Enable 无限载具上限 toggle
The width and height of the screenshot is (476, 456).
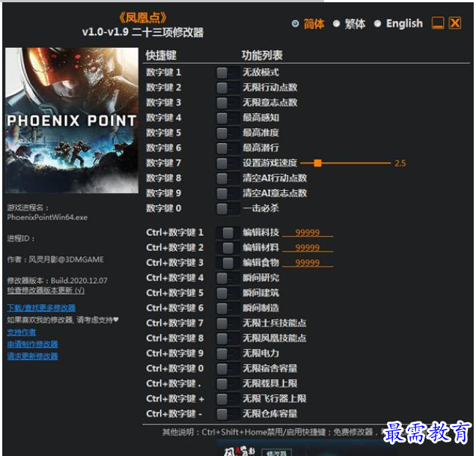pyautogui.click(x=228, y=383)
